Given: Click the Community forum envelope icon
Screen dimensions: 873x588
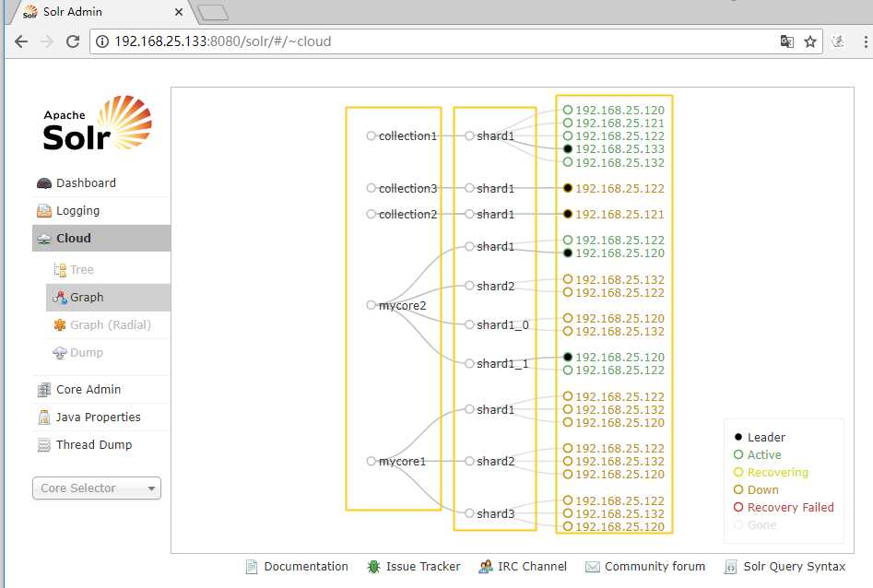Looking at the screenshot, I should 593,567.
